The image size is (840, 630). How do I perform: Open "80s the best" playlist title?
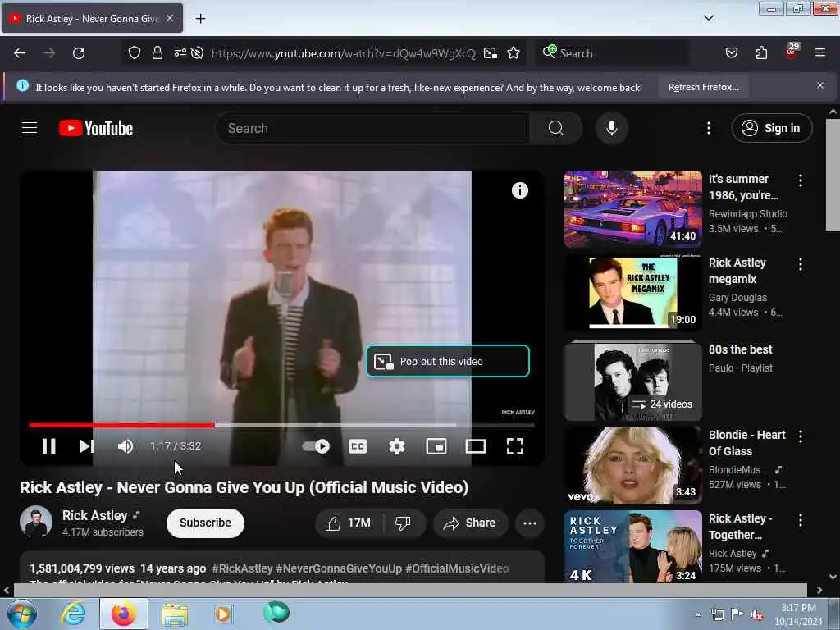(741, 349)
